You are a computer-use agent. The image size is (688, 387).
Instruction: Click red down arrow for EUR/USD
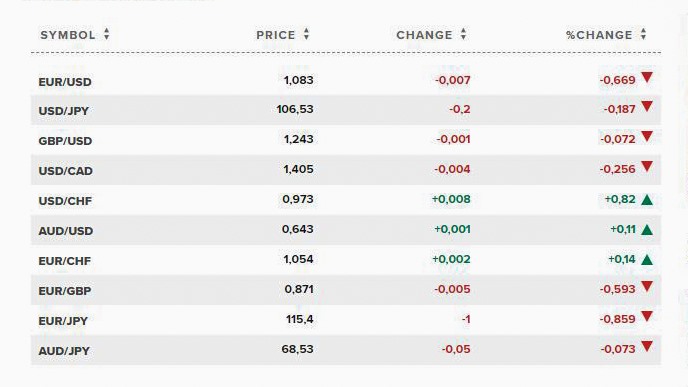point(647,78)
